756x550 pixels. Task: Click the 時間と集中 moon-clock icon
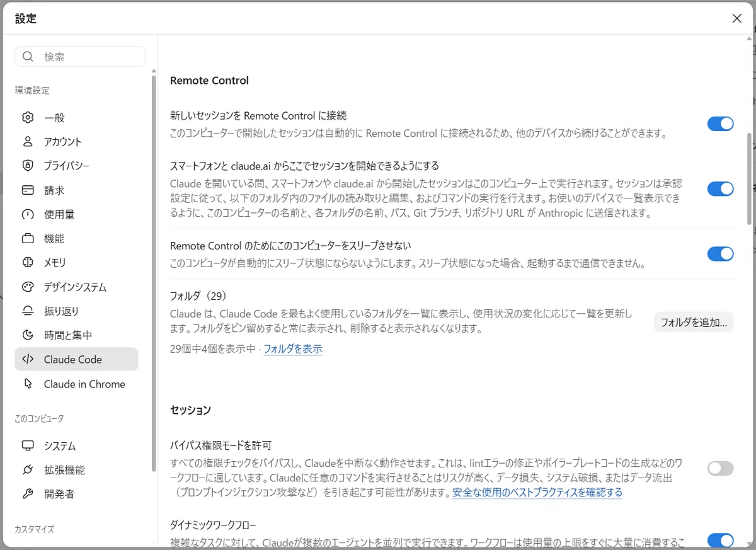coord(28,335)
